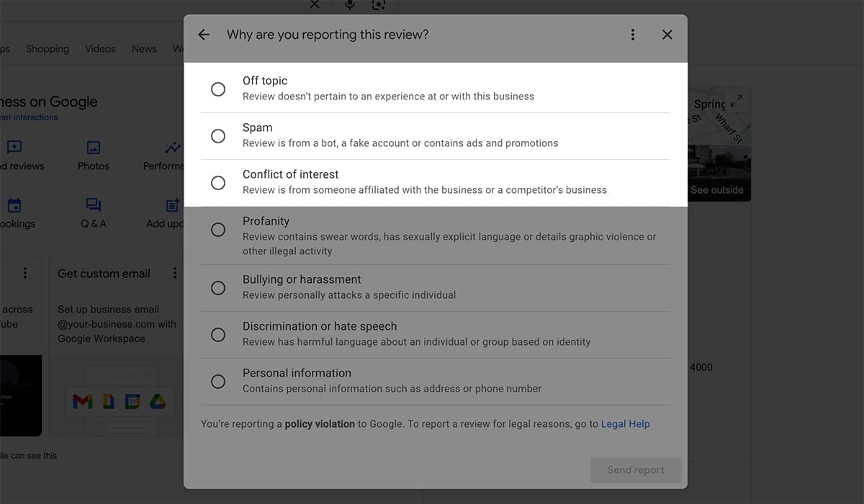This screenshot has height=504, width=864.
Task: Click the Performance chart icon
Action: click(171, 147)
